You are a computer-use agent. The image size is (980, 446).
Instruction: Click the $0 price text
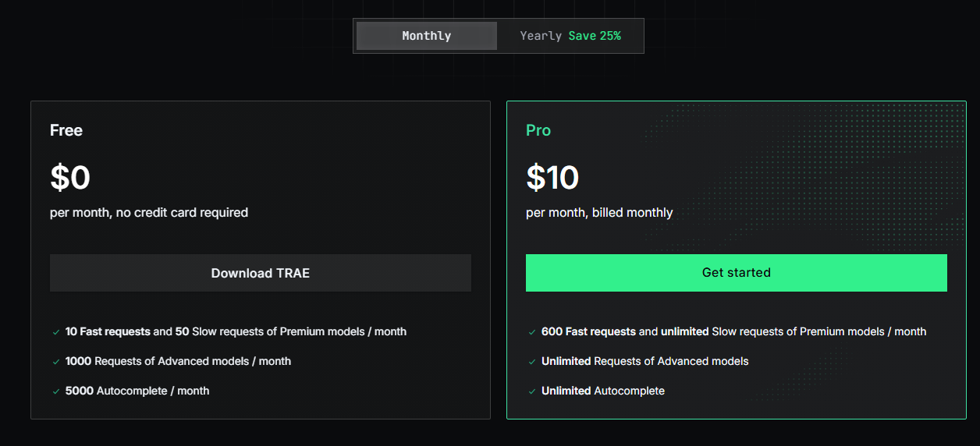(70, 178)
